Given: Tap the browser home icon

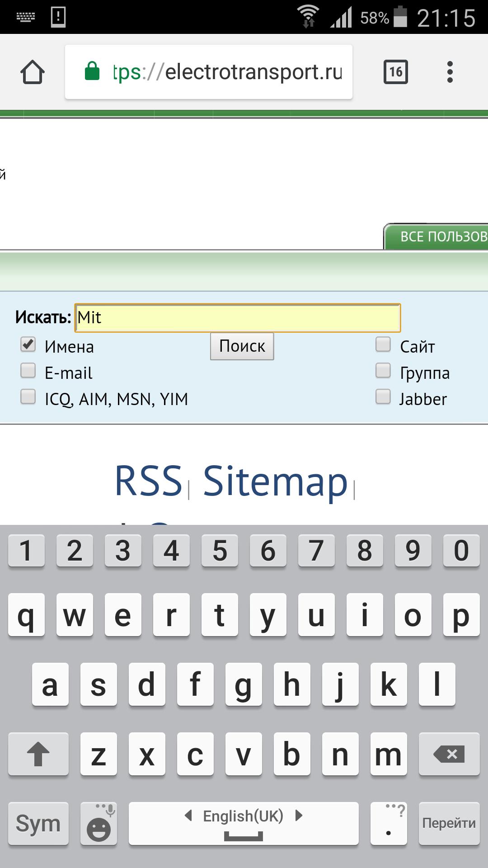Looking at the screenshot, I should tap(33, 72).
